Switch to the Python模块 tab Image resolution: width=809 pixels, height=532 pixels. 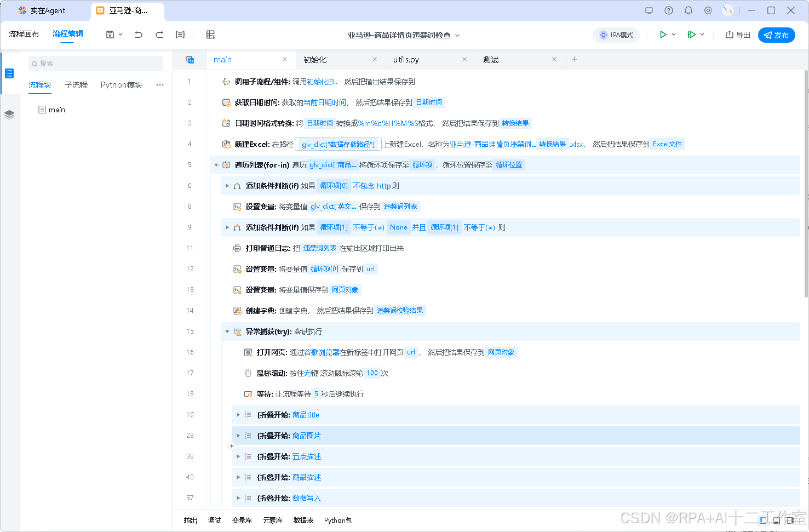click(121, 85)
